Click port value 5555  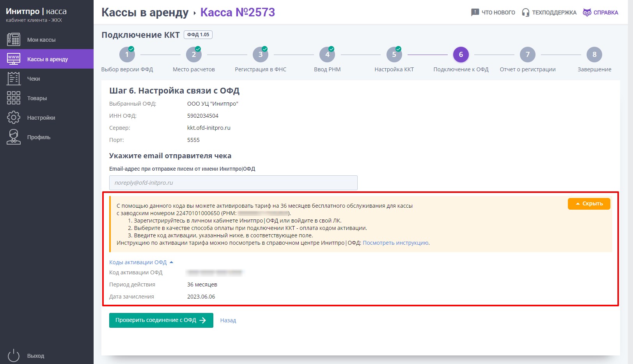pyautogui.click(x=193, y=140)
